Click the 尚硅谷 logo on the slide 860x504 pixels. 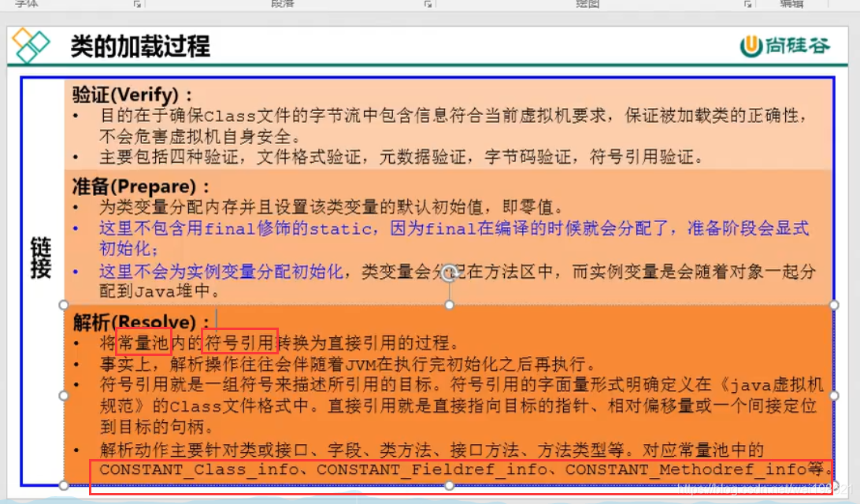[x=785, y=46]
